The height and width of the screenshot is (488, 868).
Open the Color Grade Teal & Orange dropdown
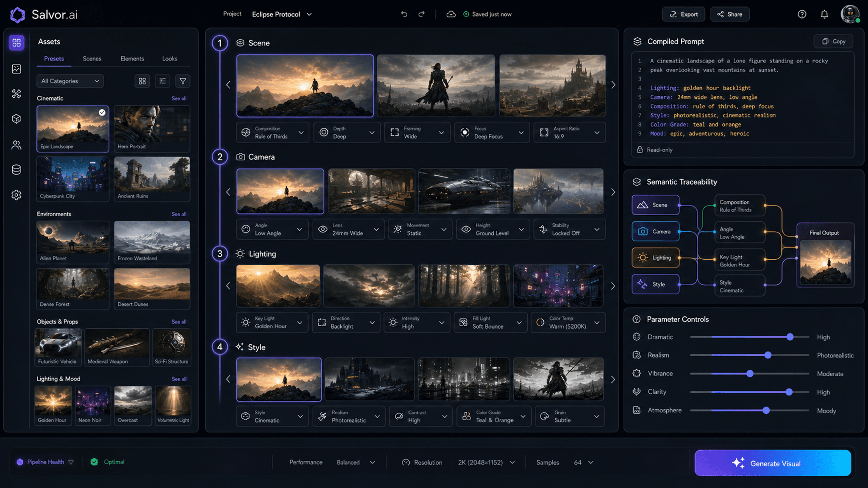click(x=494, y=416)
